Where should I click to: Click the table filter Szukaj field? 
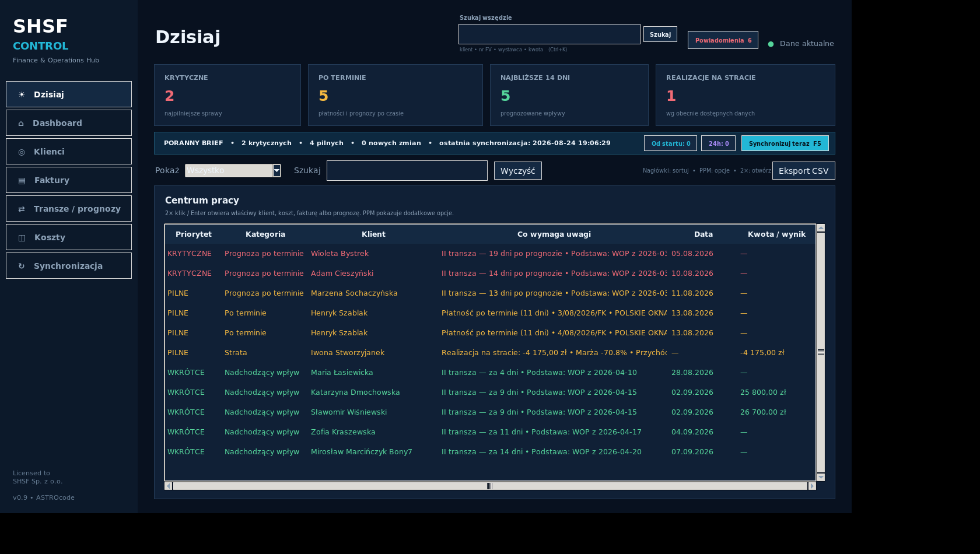tap(407, 171)
